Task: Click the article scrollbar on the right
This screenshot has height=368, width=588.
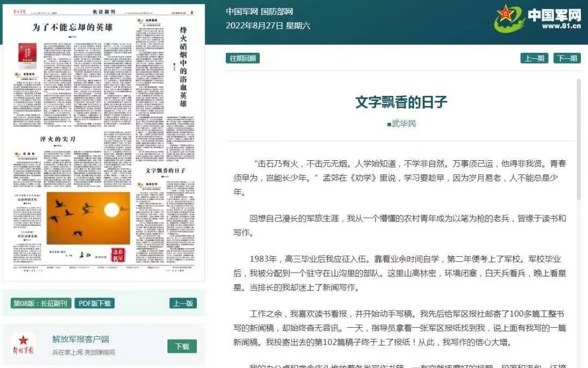Action: [579, 138]
